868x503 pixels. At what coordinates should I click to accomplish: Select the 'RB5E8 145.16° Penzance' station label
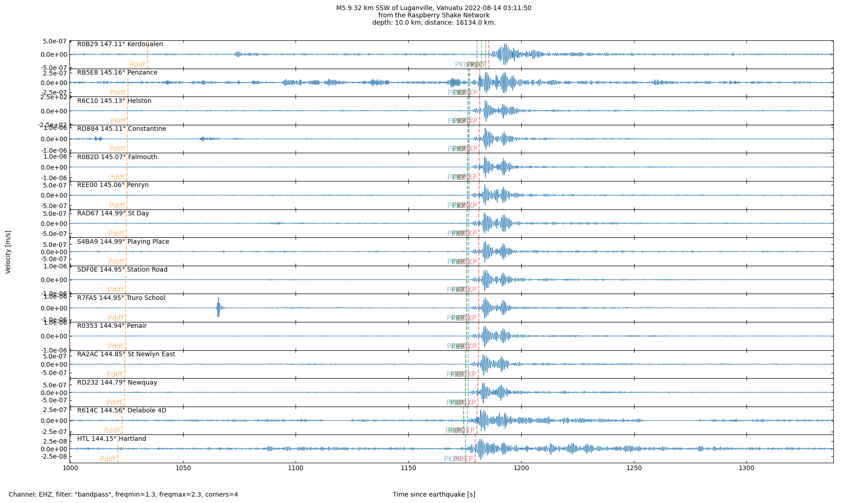[117, 73]
